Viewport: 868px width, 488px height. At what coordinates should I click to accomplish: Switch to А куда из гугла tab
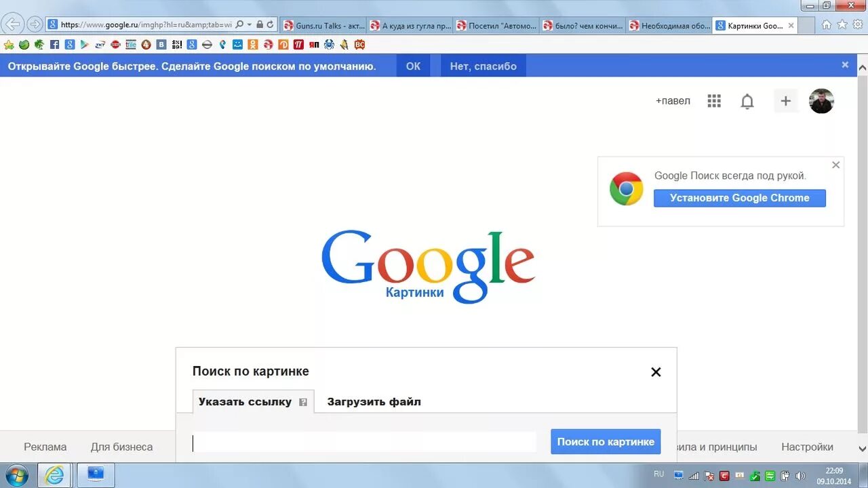(410, 26)
